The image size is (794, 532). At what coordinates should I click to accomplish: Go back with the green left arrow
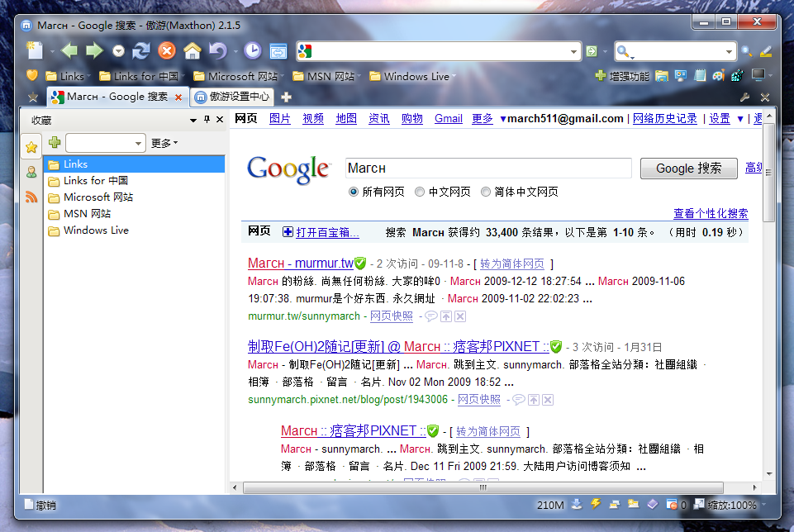69,50
